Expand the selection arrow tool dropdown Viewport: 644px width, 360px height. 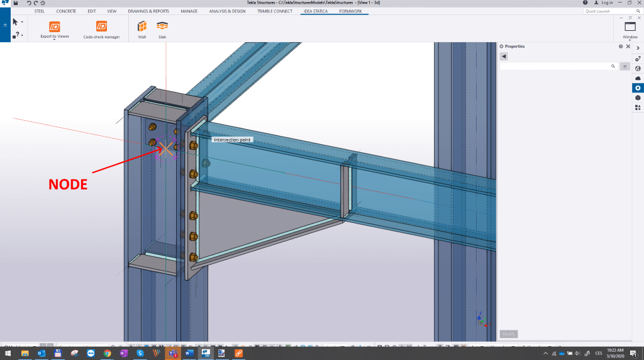[x=23, y=22]
